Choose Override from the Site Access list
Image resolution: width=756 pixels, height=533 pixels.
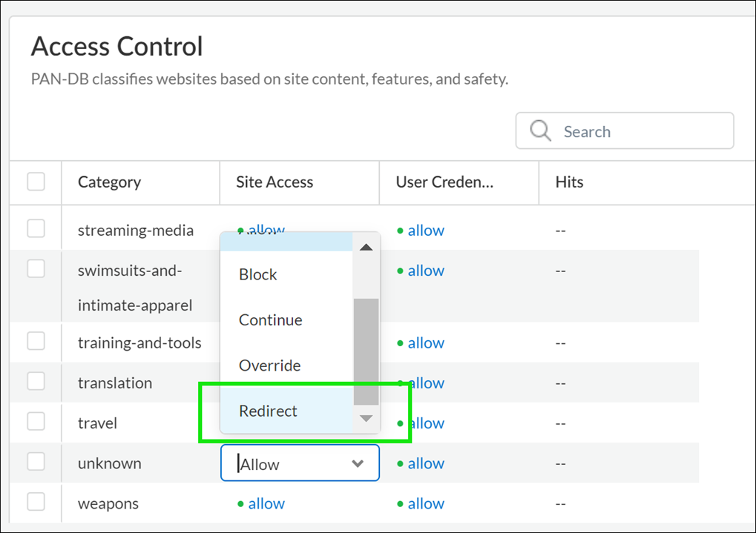(286, 365)
